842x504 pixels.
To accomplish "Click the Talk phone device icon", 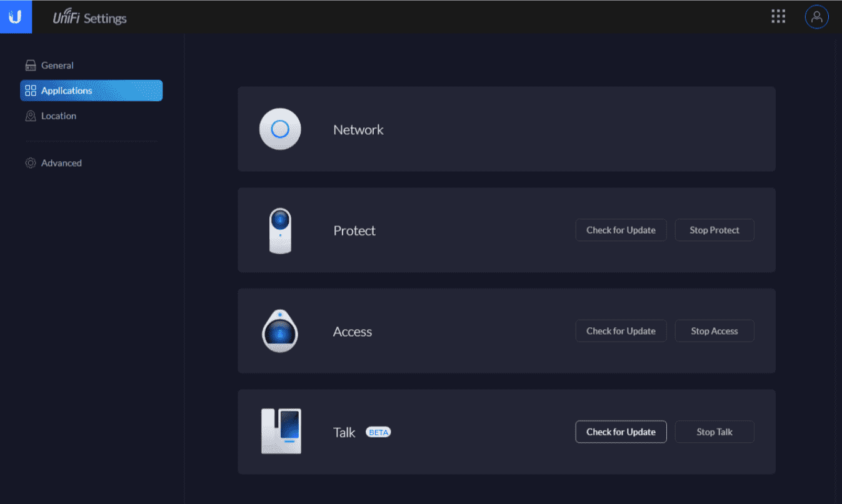I will pos(281,432).
